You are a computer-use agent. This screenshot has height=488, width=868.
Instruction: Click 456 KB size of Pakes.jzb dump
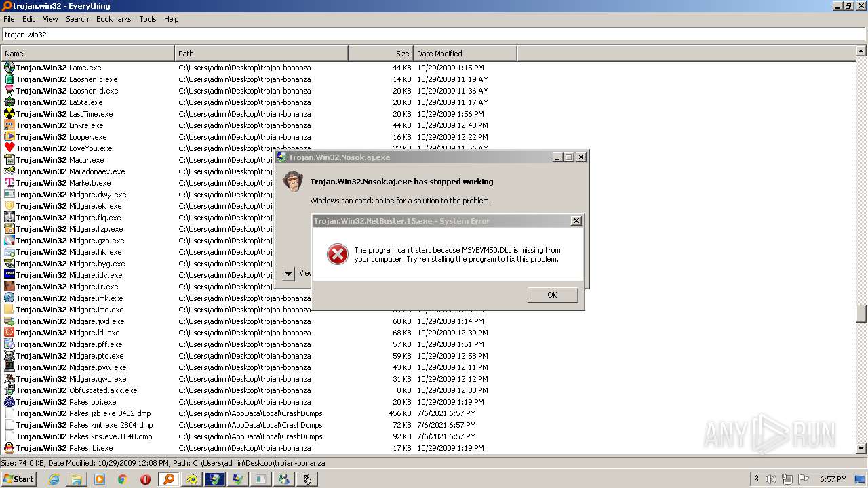[x=400, y=413]
